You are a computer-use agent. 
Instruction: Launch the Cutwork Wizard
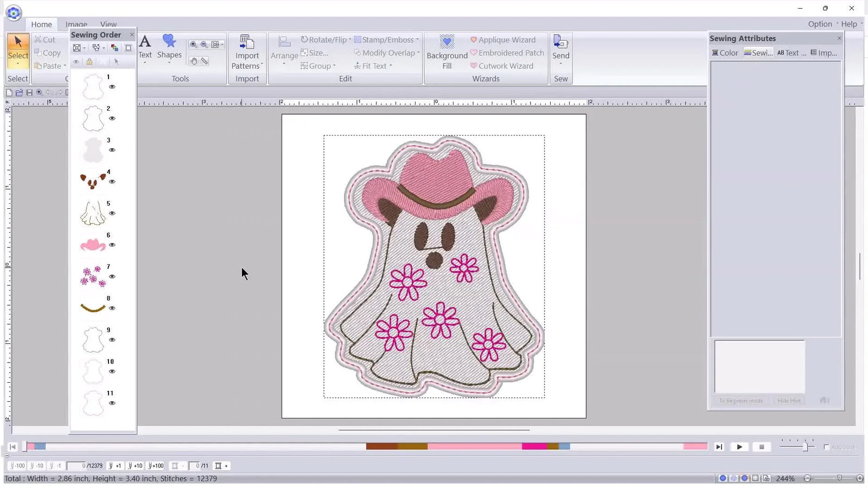click(502, 66)
